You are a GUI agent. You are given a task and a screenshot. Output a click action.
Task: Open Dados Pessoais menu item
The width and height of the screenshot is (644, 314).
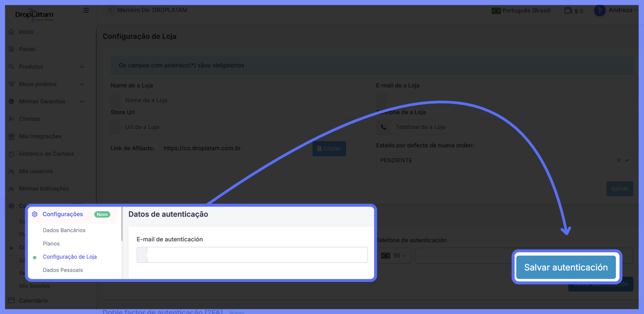click(63, 270)
